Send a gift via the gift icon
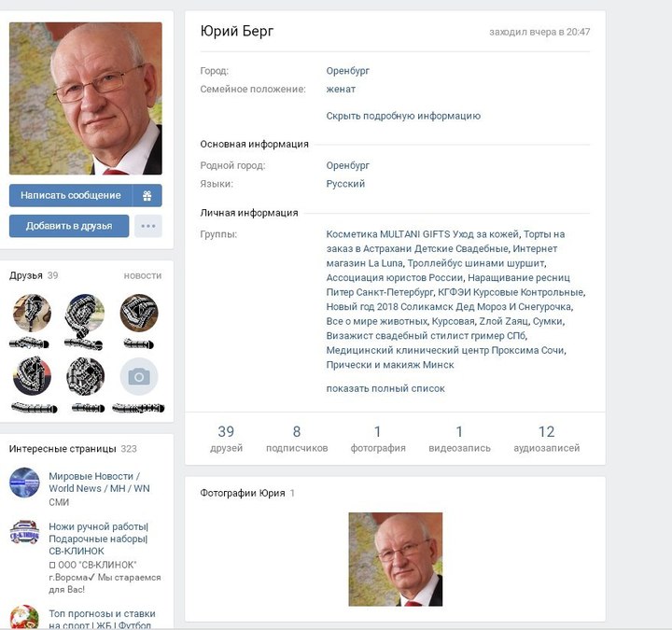The width and height of the screenshot is (672, 630). tap(147, 195)
